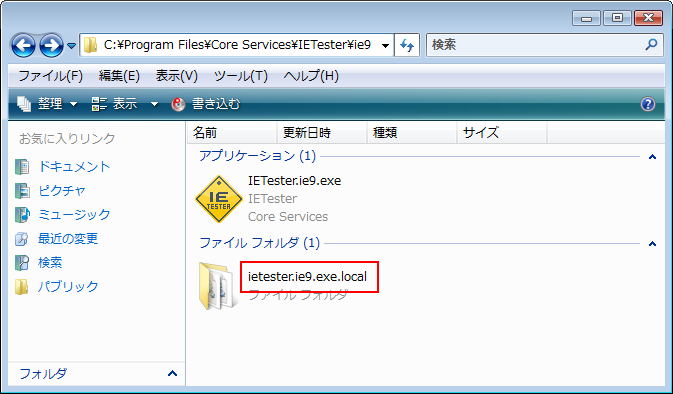Expand the address bar history dropdown
Screen dimensions: 673x394
tap(385, 45)
